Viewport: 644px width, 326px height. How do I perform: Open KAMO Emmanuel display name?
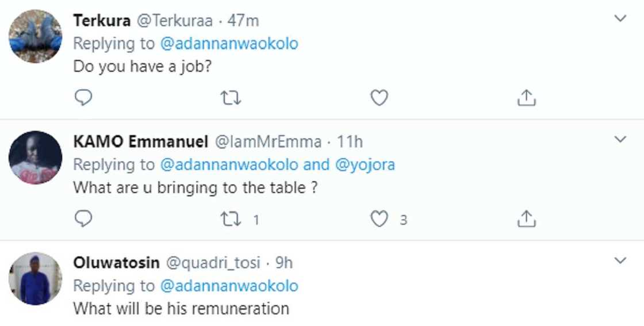pyautogui.click(x=140, y=141)
